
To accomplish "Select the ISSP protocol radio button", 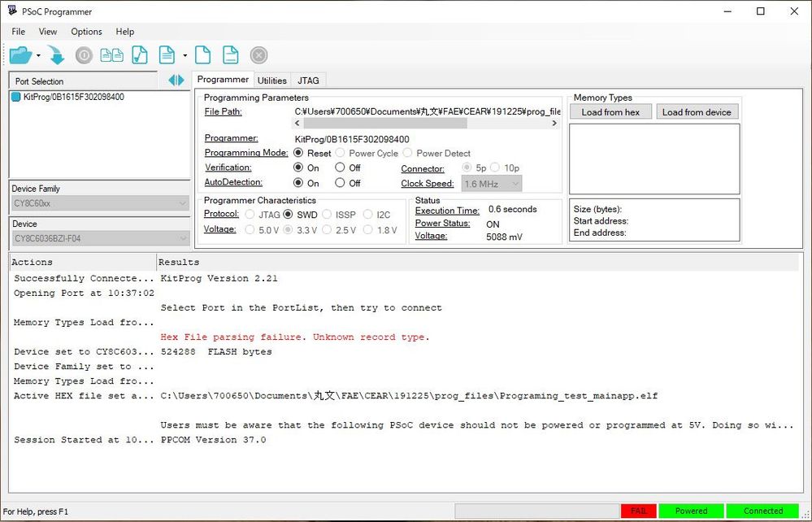I will click(x=327, y=214).
